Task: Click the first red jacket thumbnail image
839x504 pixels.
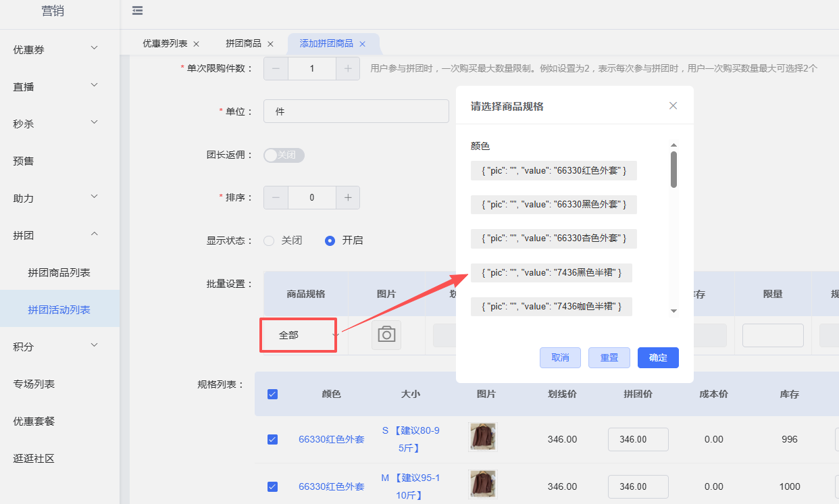Action: pyautogui.click(x=482, y=437)
